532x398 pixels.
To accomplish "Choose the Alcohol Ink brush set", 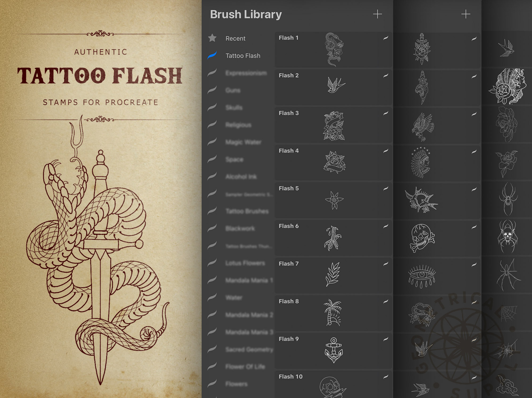I will click(241, 177).
